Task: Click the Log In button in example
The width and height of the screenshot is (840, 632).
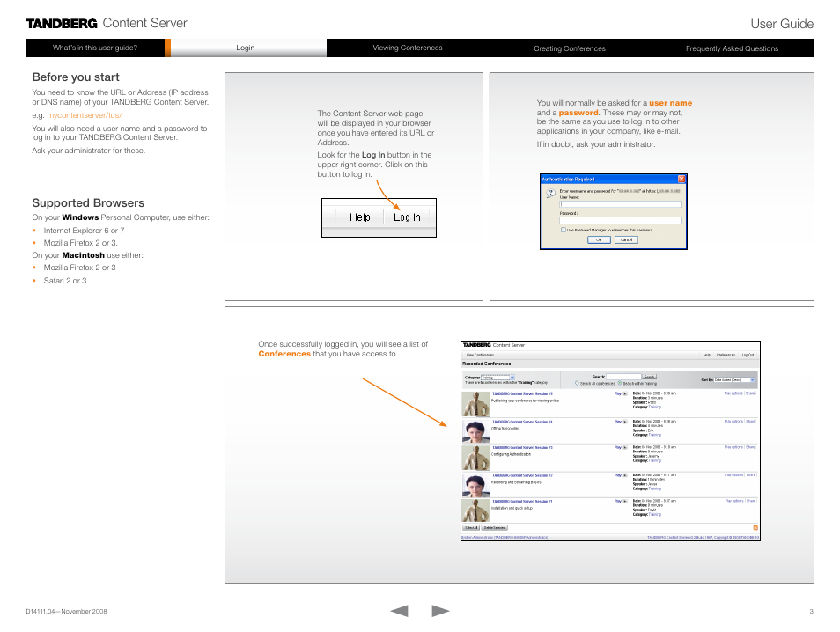Action: (x=407, y=217)
